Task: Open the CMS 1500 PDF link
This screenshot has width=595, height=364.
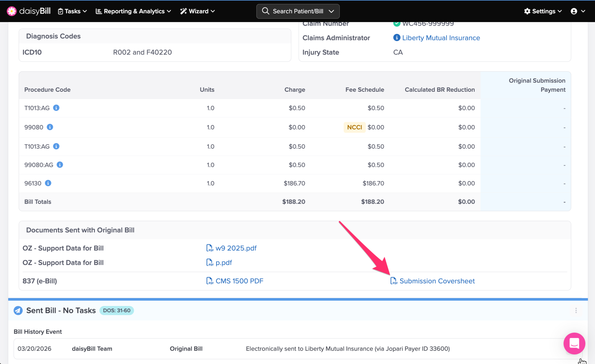Action: pyautogui.click(x=239, y=281)
